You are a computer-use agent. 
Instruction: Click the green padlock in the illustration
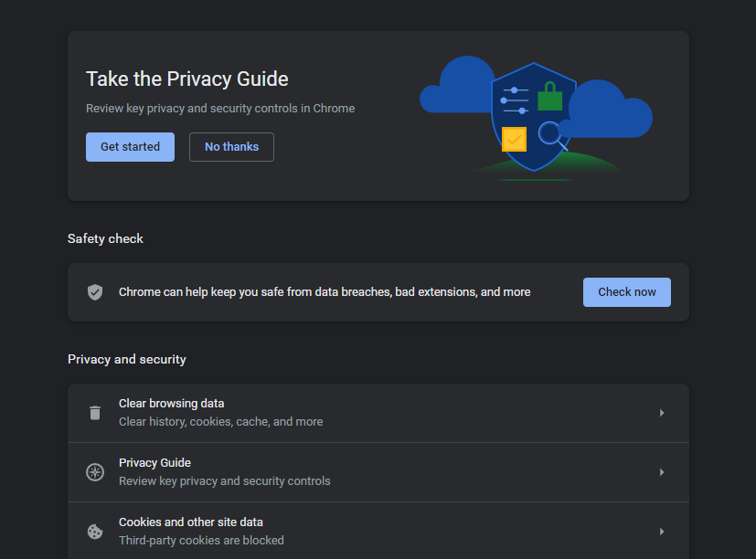[549, 96]
